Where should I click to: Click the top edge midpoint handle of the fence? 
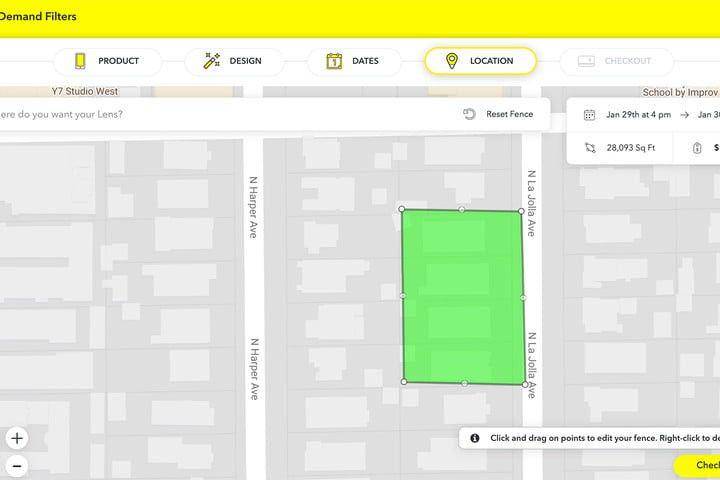pyautogui.click(x=462, y=210)
